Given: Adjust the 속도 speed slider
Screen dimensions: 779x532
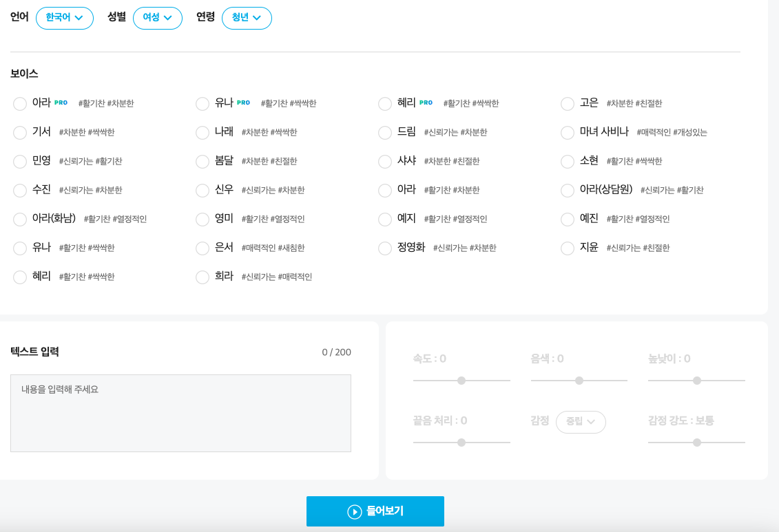Looking at the screenshot, I should click(x=461, y=381).
